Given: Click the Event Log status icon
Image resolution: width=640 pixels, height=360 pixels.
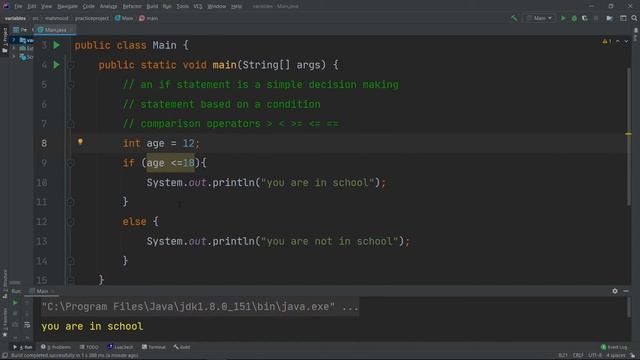Looking at the screenshot, I should click(x=604, y=347).
